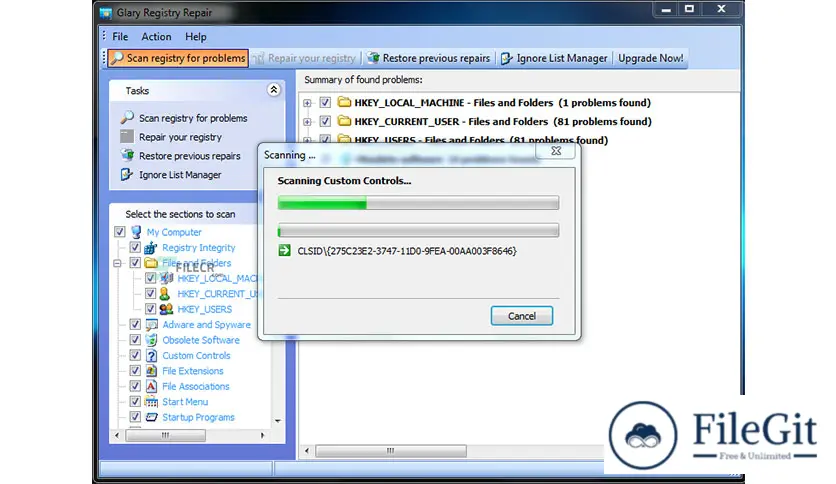The width and height of the screenshot is (836, 484).
Task: Click the Start Menu icon
Action: pyautogui.click(x=151, y=402)
